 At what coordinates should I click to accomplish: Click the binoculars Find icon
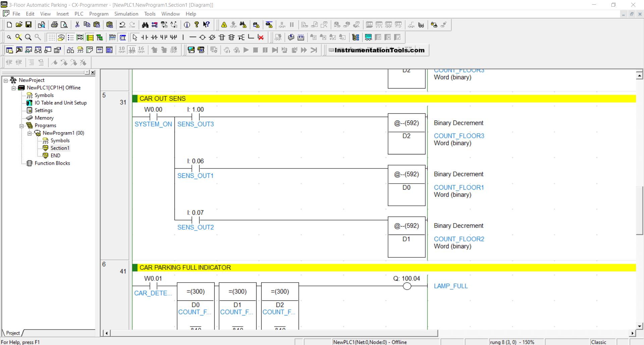point(145,25)
